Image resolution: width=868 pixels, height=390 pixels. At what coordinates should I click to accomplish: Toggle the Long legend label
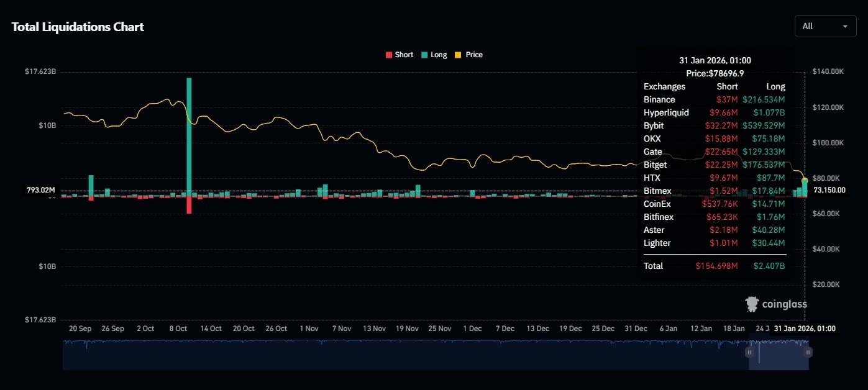(438, 55)
